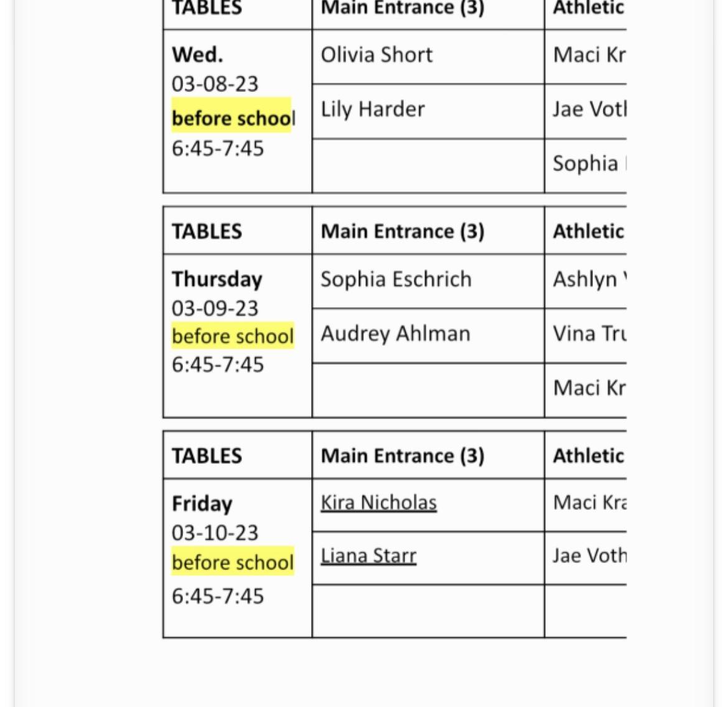Image resolution: width=728 pixels, height=707 pixels.
Task: Click the empty Main Entrance cell below Audrey Ahlman
Action: pyautogui.click(x=427, y=390)
